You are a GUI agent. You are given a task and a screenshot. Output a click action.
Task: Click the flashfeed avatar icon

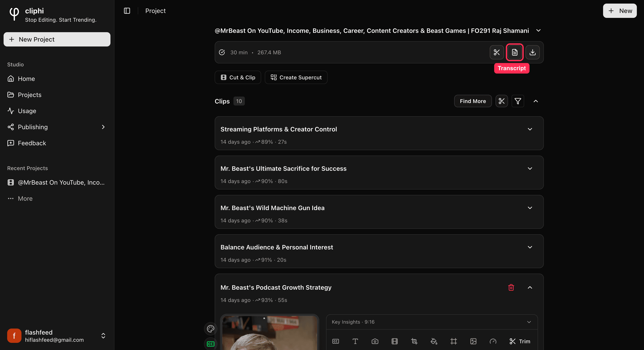pyautogui.click(x=14, y=335)
